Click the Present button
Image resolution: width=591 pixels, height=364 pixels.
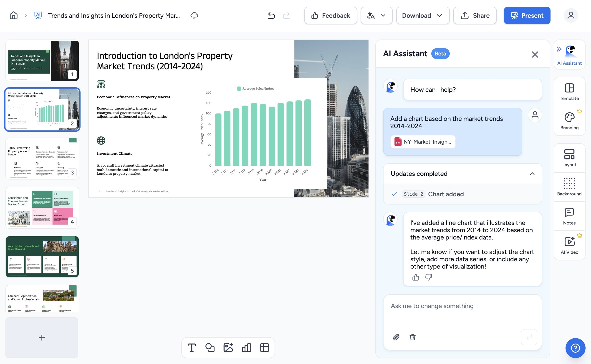pyautogui.click(x=527, y=15)
